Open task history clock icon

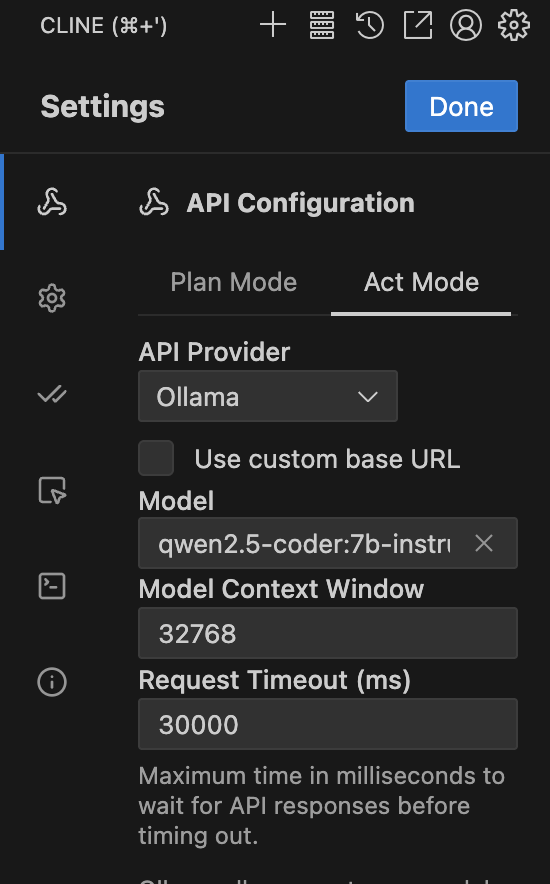click(370, 25)
